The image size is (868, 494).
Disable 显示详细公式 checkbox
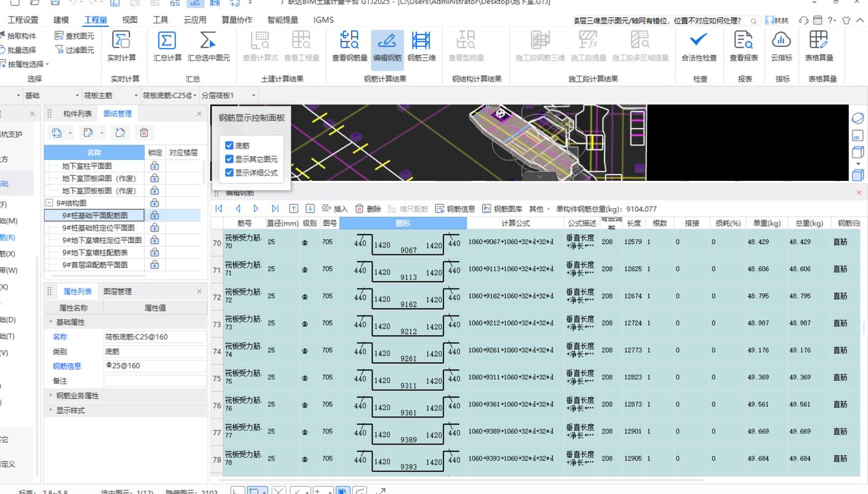pos(229,173)
